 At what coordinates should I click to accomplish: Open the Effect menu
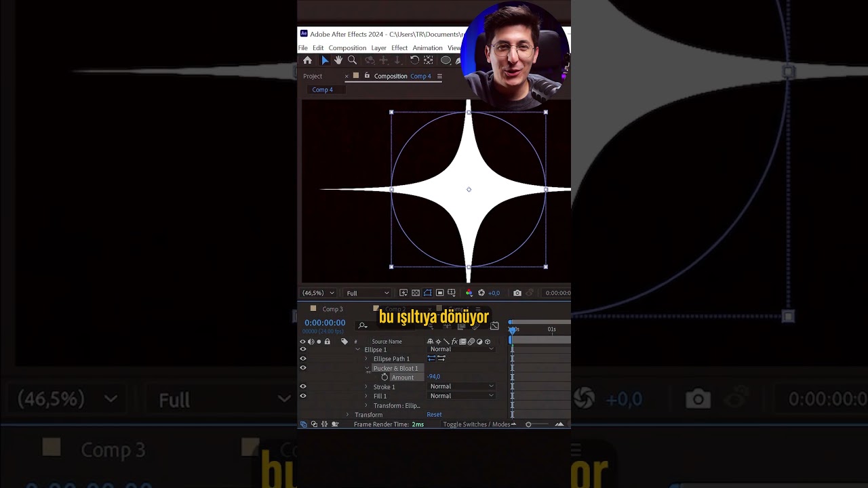[x=399, y=48]
